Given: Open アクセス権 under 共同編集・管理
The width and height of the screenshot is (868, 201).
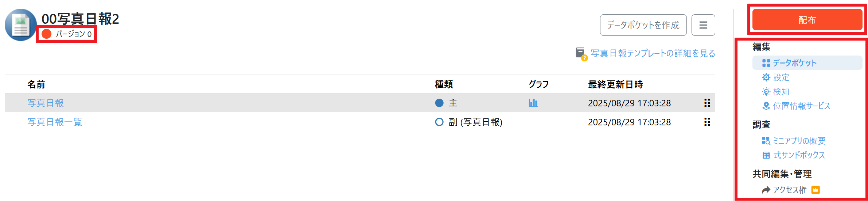Looking at the screenshot, I should (790, 190).
